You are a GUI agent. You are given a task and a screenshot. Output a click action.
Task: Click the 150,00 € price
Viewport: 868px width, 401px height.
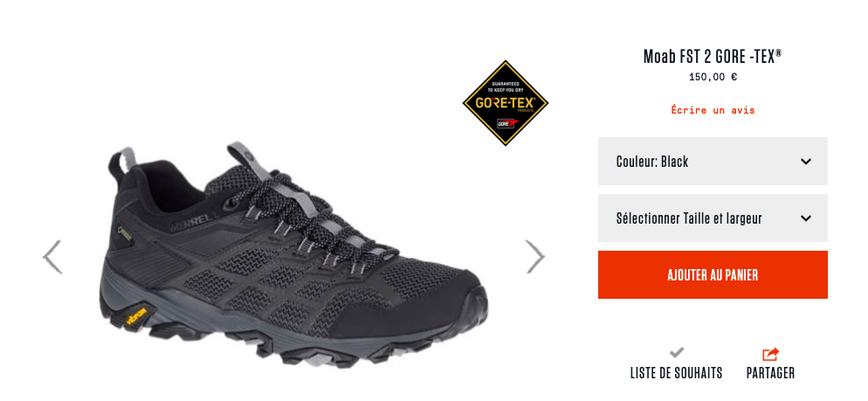[713, 77]
